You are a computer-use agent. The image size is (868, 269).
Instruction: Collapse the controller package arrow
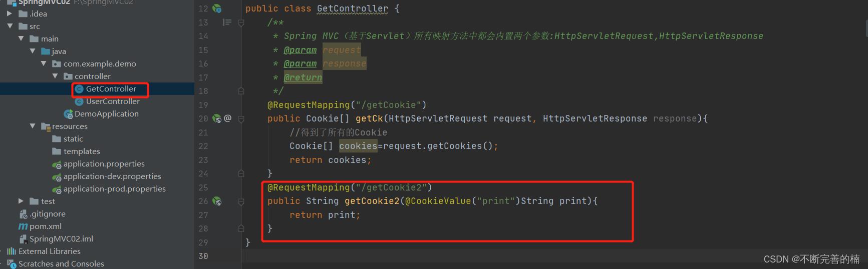coord(55,76)
